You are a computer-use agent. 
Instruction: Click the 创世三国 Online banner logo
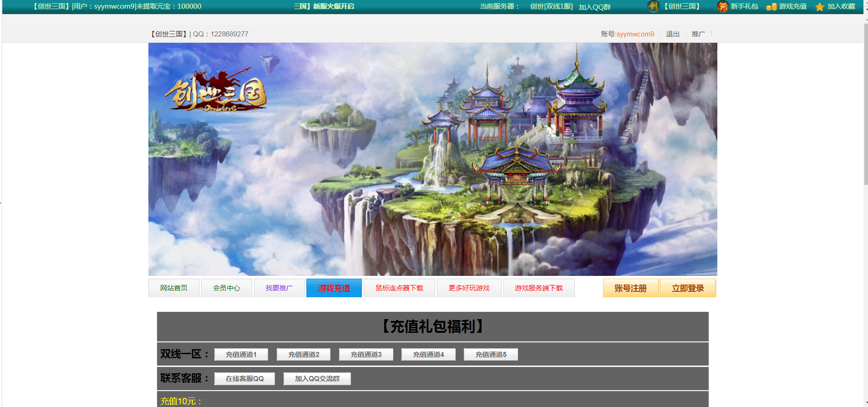(x=215, y=91)
